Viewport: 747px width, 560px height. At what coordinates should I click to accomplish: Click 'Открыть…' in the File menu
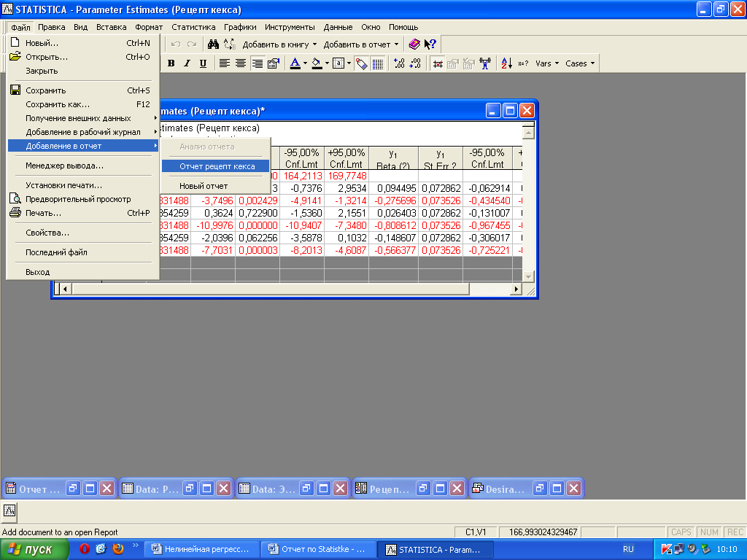tap(83, 57)
